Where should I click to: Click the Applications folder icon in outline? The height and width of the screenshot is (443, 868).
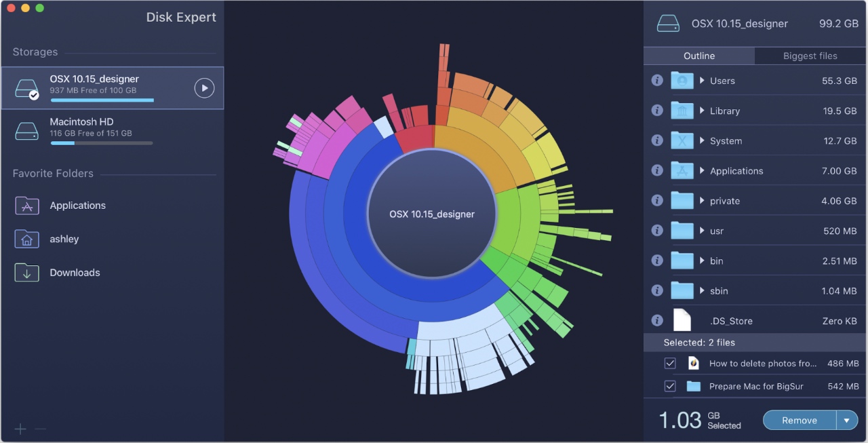(682, 170)
